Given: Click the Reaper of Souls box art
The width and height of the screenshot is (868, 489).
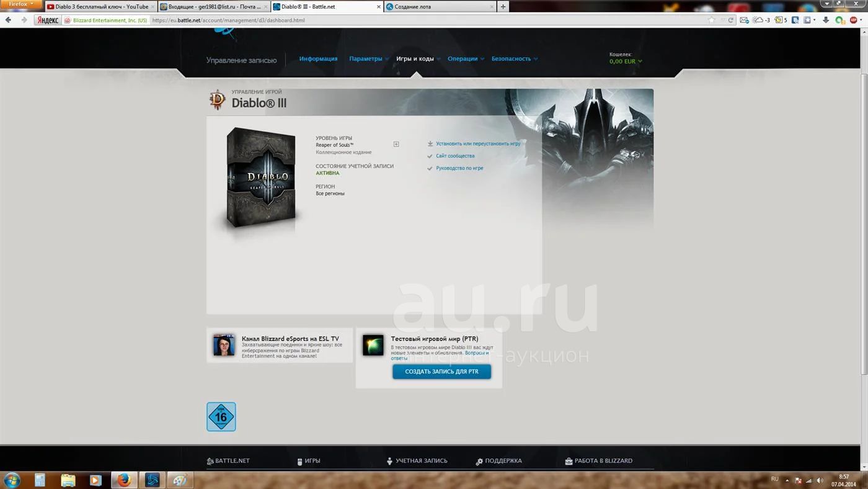Looking at the screenshot, I should [x=260, y=177].
